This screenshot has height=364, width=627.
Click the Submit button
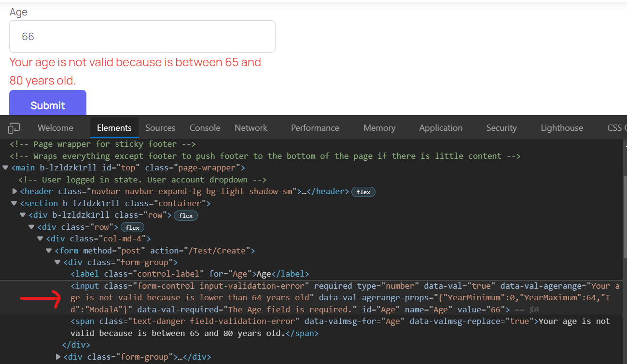coord(48,103)
